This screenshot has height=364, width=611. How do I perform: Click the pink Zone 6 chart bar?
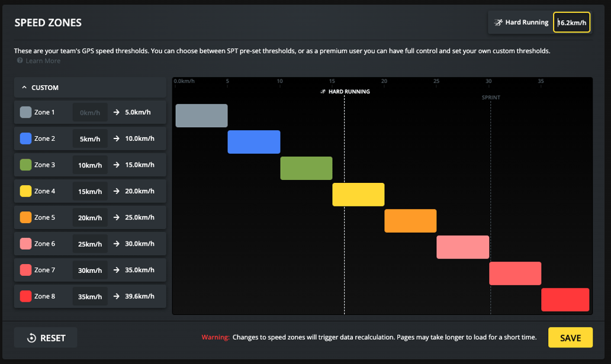(463, 247)
